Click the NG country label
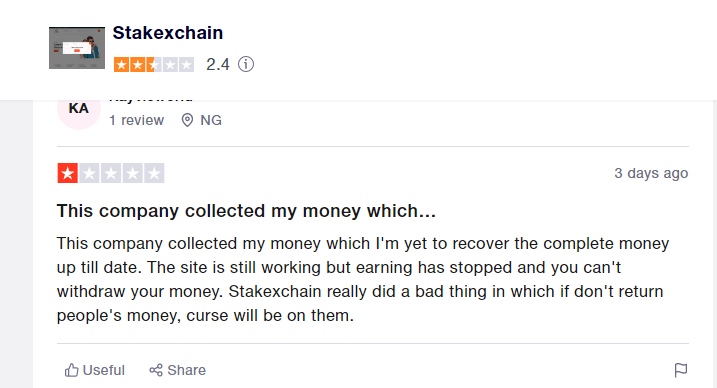The height and width of the screenshot is (388, 717). pos(211,120)
